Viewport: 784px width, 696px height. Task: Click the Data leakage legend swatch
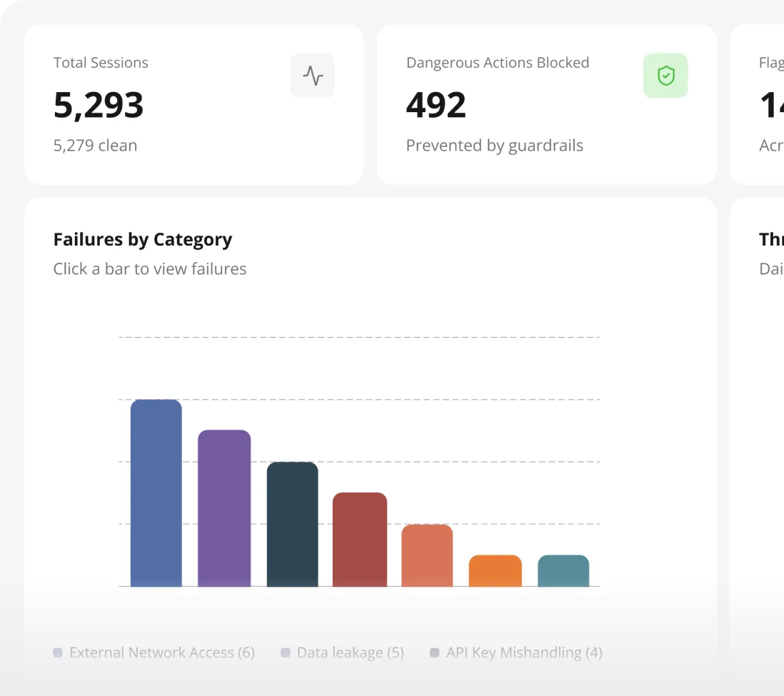[x=286, y=652]
